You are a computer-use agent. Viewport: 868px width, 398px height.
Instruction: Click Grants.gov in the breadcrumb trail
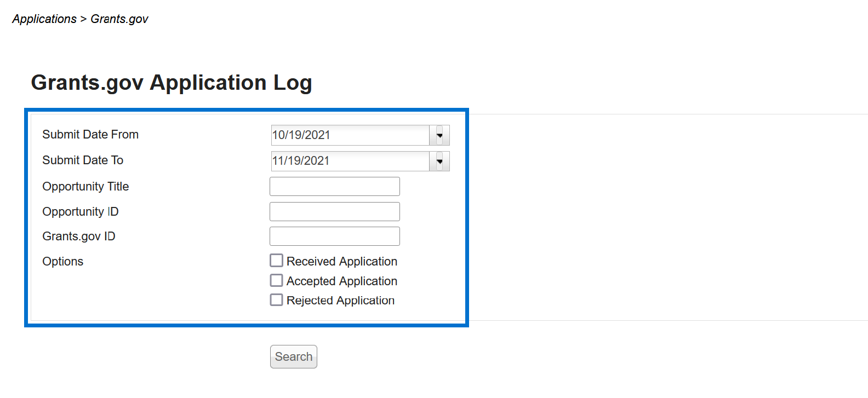(x=119, y=19)
